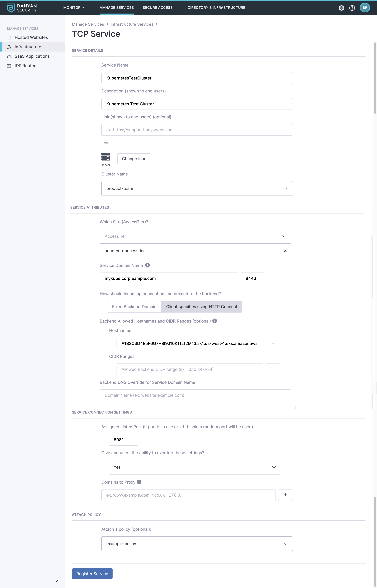
Task: Select Client specifies using HTTP Connect
Action: click(x=202, y=307)
